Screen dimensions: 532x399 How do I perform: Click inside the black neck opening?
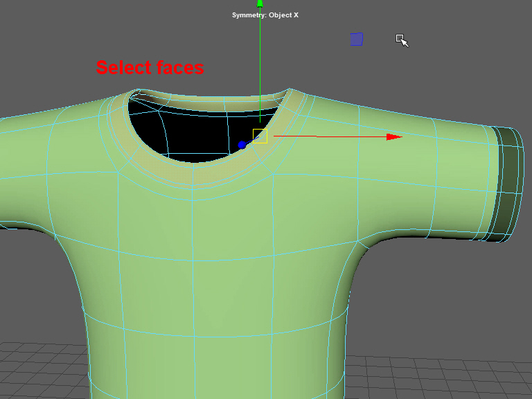(194, 135)
